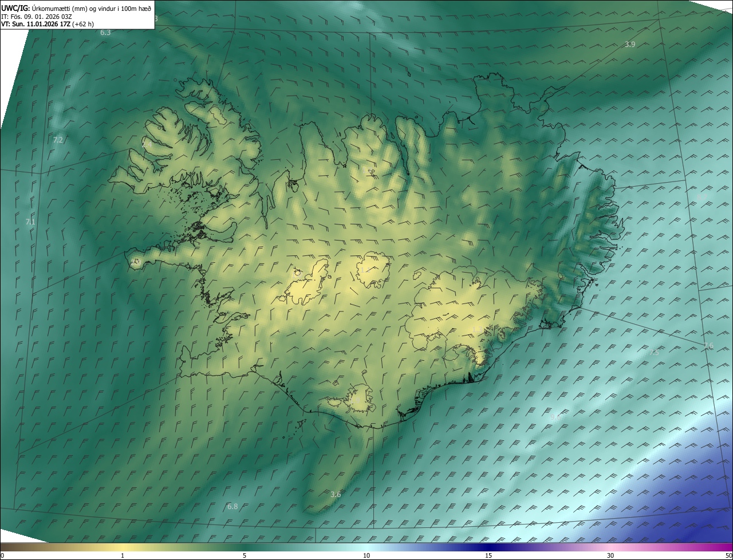The image size is (733, 560).
Task: Click the 6.8 value label on the map
Action: coord(232,506)
